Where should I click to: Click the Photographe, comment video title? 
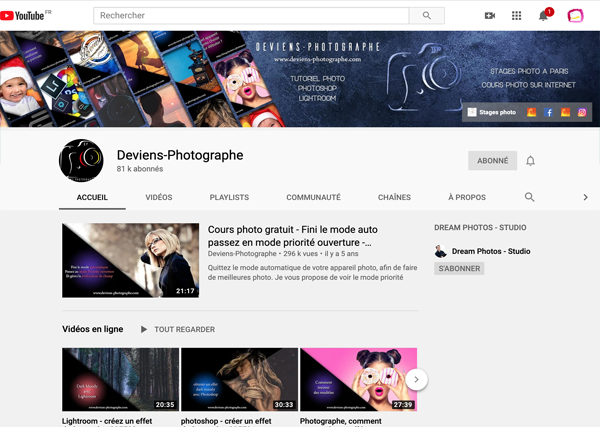click(341, 421)
